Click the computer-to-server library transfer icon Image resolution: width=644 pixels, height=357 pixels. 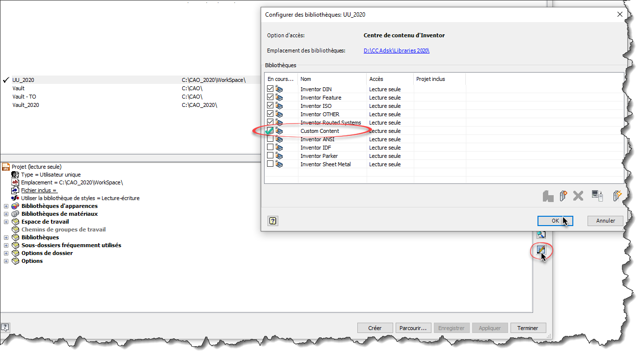click(x=597, y=196)
